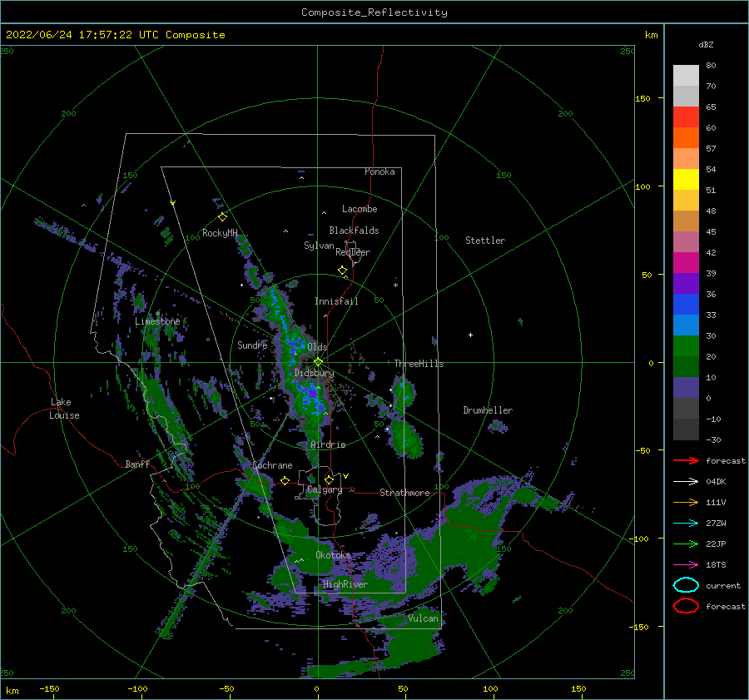Select bright yellow swatch in dBZ legend
The width and height of the screenshot is (749, 700).
686,180
